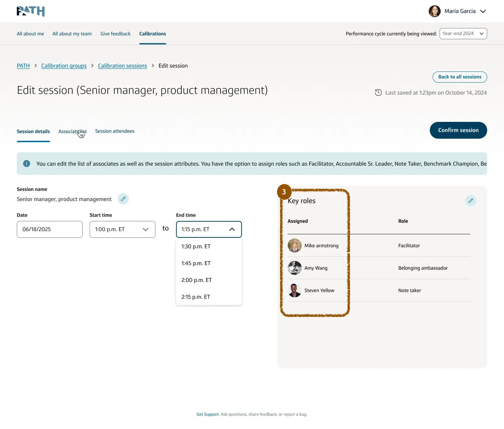Select the Mike armstrong name
This screenshot has height=429, width=504.
tap(321, 246)
